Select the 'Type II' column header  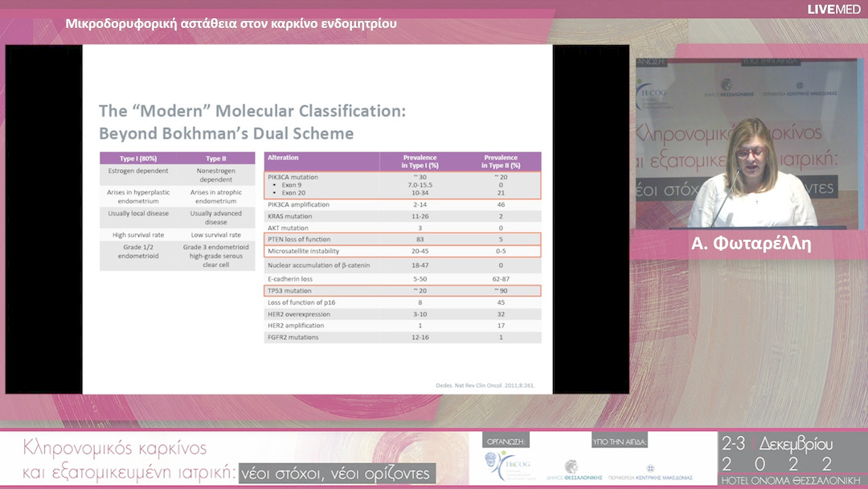coord(215,158)
